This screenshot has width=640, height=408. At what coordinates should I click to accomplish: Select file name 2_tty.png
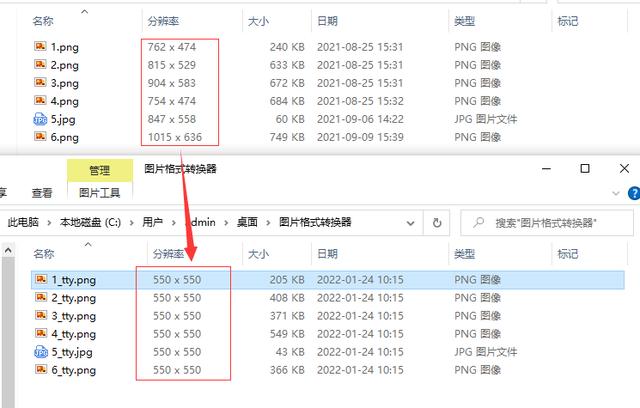click(74, 298)
